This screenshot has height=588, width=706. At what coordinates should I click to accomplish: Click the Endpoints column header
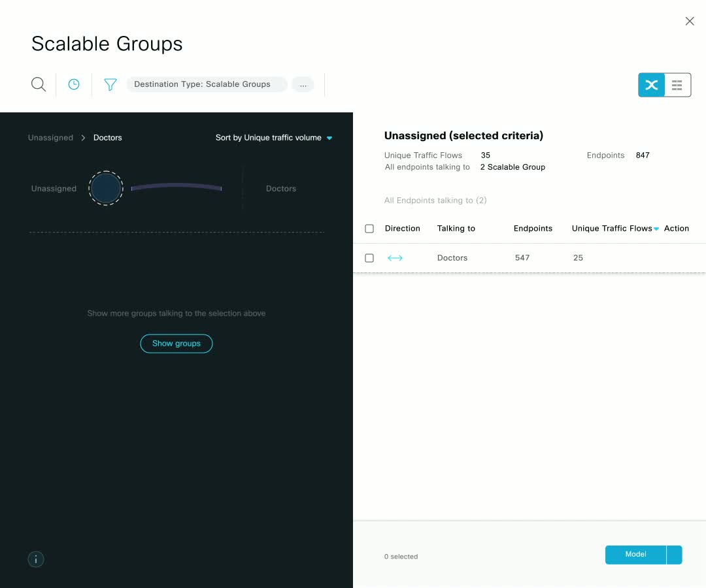(x=533, y=229)
